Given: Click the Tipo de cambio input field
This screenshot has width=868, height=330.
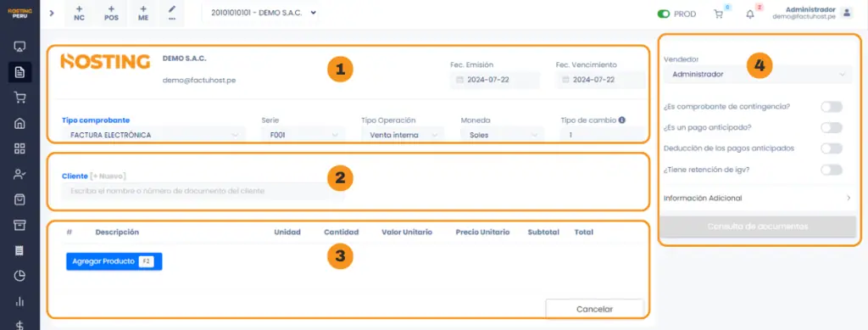Looking at the screenshot, I should (603, 135).
